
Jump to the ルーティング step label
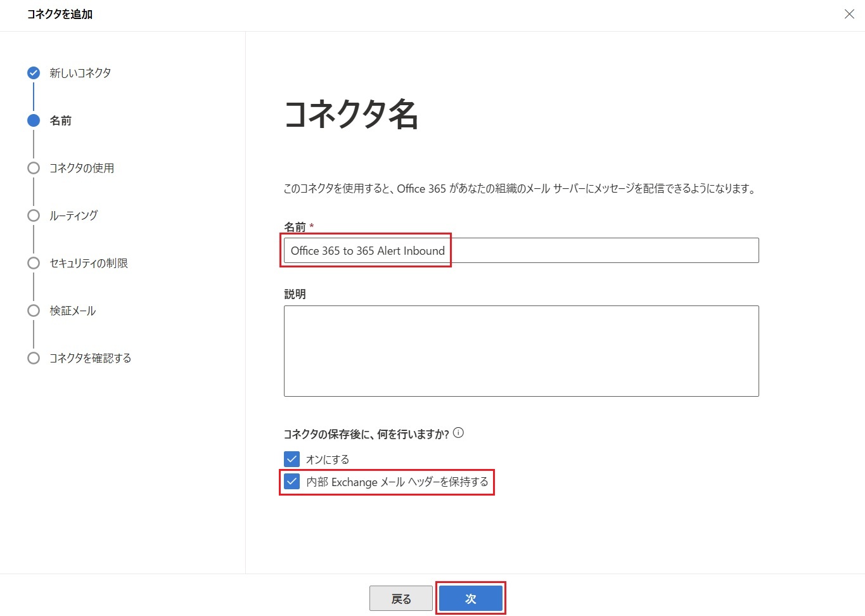click(x=74, y=215)
